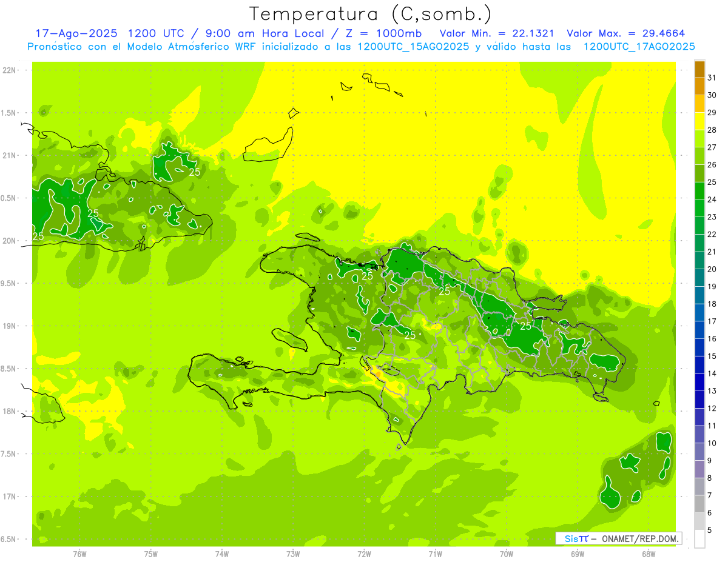Click the "68W" longitude axis label
This screenshot has height=562, width=728.
click(x=649, y=554)
